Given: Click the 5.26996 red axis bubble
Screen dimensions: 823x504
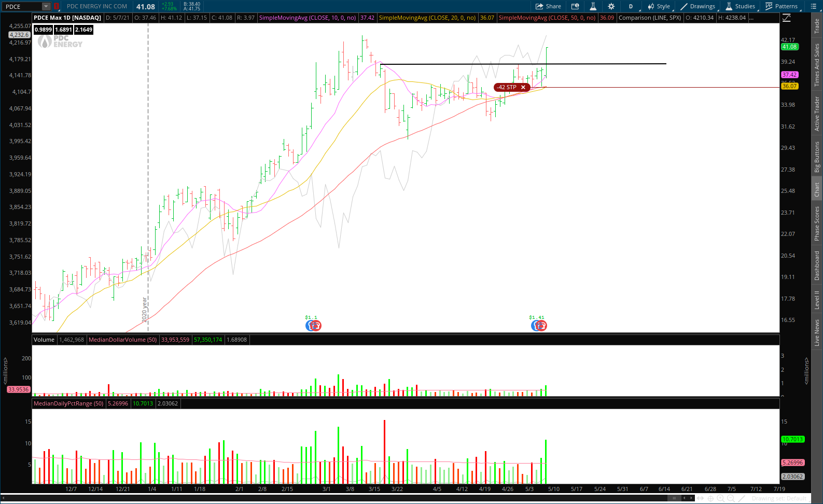Looking at the screenshot, I should tap(792, 463).
